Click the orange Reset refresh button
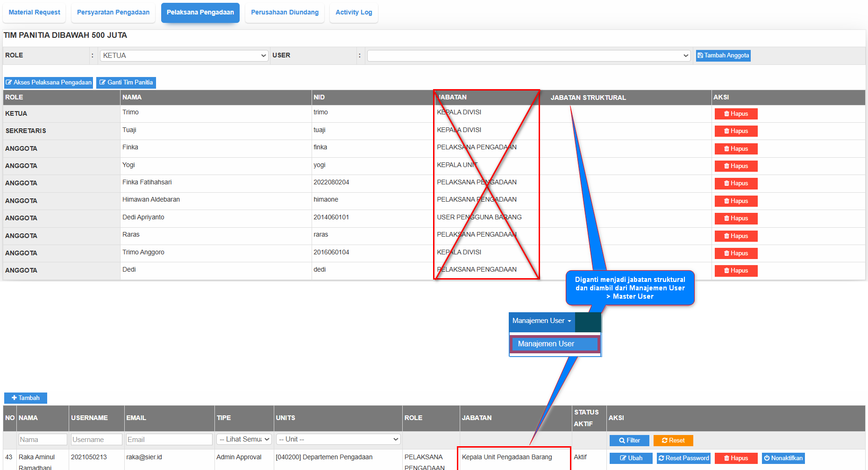Image resolution: width=868 pixels, height=470 pixels. coord(673,441)
